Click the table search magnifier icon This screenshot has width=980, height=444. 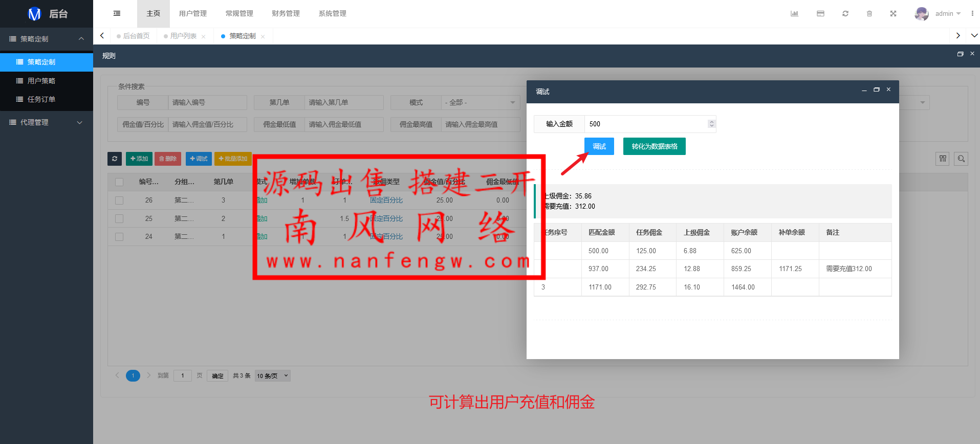(961, 159)
